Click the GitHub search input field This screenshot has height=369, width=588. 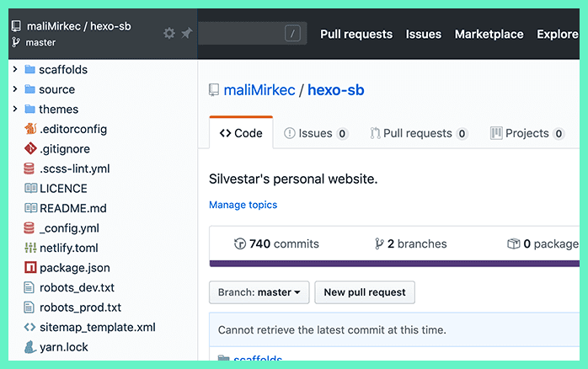[x=252, y=34]
